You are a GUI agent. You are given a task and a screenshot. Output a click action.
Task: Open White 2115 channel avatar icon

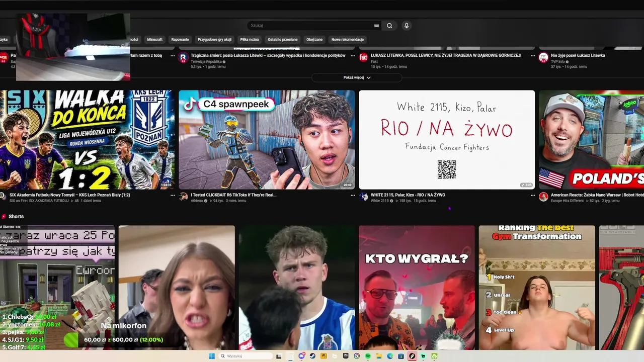pyautogui.click(x=363, y=197)
